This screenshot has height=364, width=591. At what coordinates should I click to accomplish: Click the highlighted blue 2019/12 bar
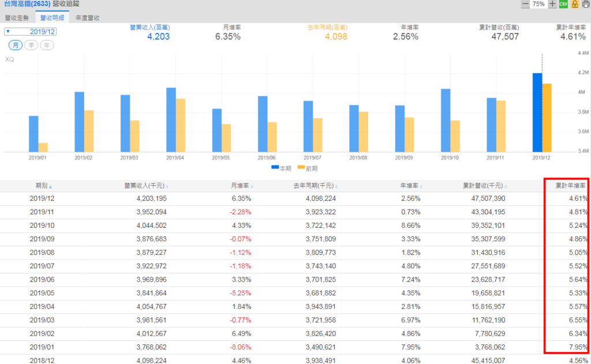click(x=537, y=112)
